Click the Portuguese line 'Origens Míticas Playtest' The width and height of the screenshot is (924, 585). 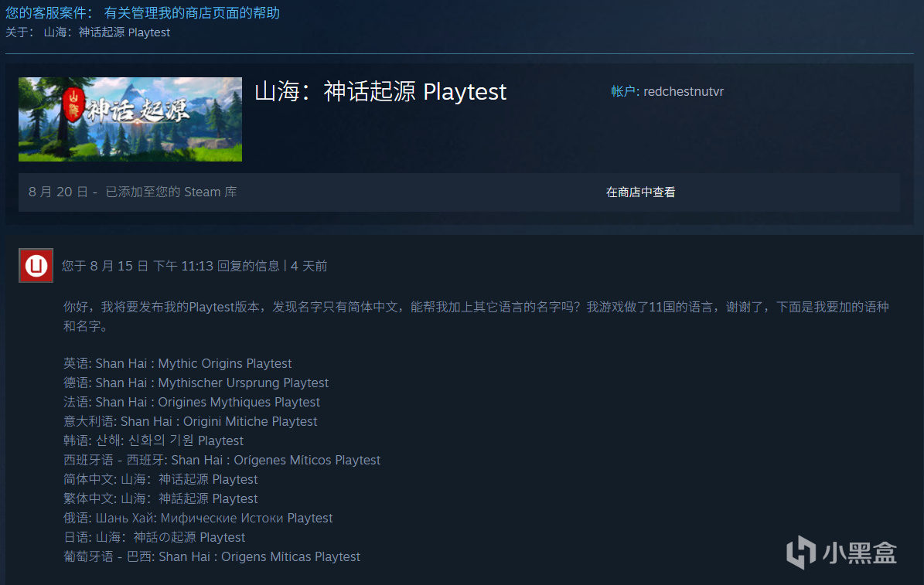click(291, 556)
